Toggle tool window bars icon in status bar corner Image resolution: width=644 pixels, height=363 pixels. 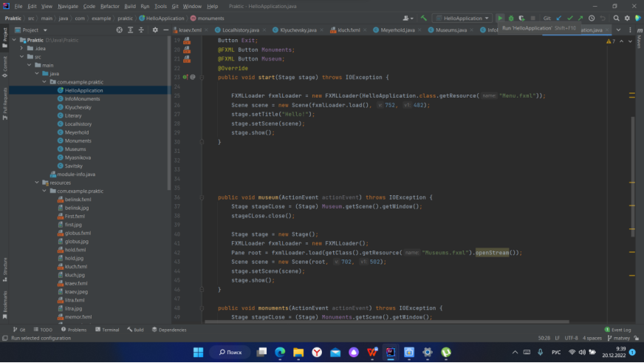[5, 339]
